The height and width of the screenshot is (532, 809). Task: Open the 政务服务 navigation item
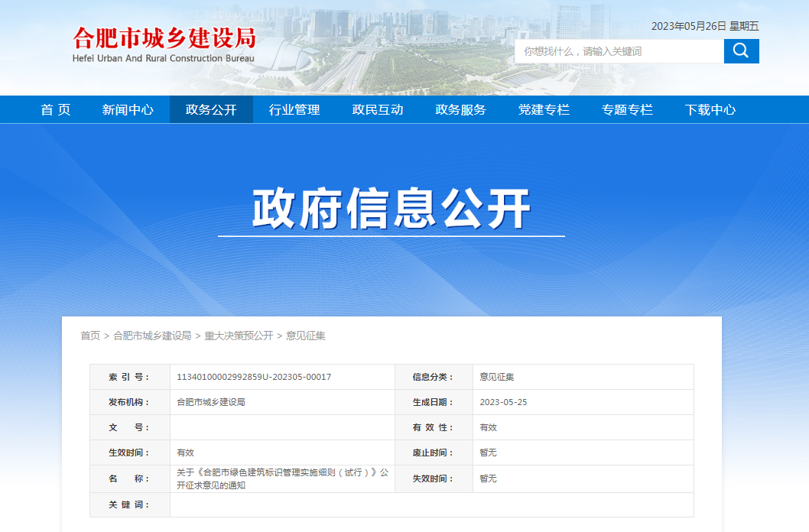coord(461,109)
